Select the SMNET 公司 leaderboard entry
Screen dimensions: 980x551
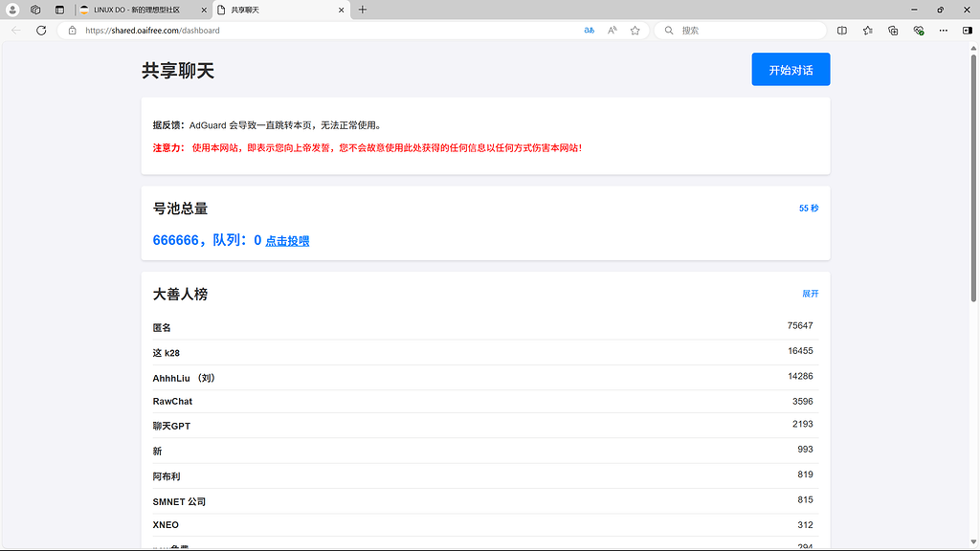[179, 501]
